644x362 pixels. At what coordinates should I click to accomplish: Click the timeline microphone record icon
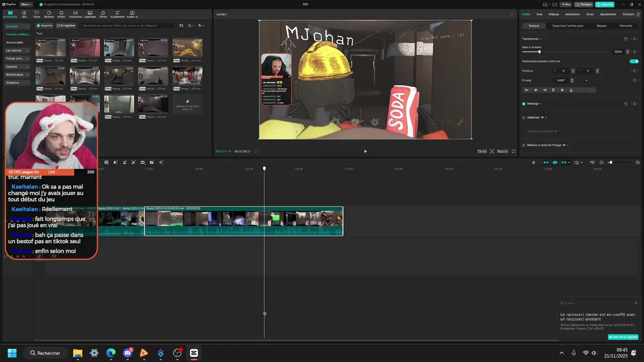tap(533, 162)
